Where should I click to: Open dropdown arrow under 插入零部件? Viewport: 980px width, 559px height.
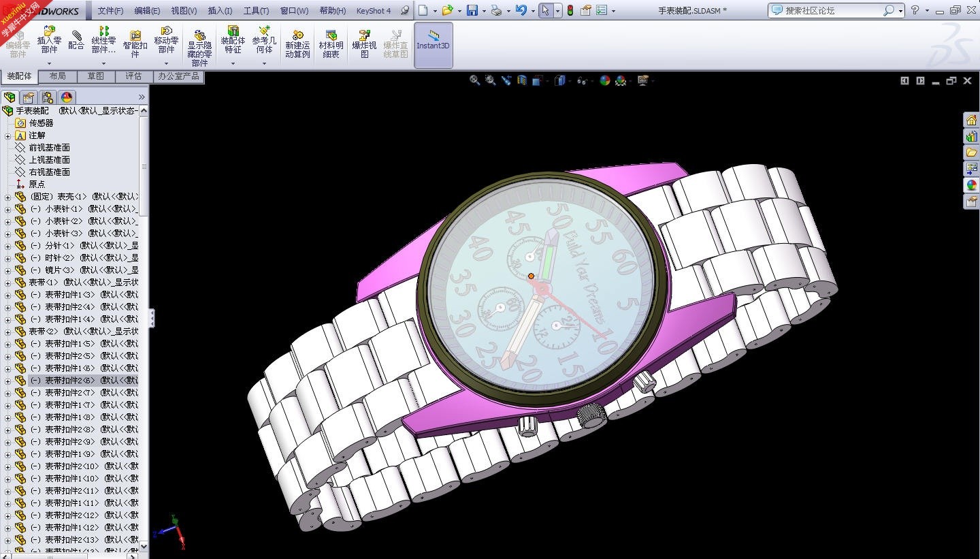[49, 63]
